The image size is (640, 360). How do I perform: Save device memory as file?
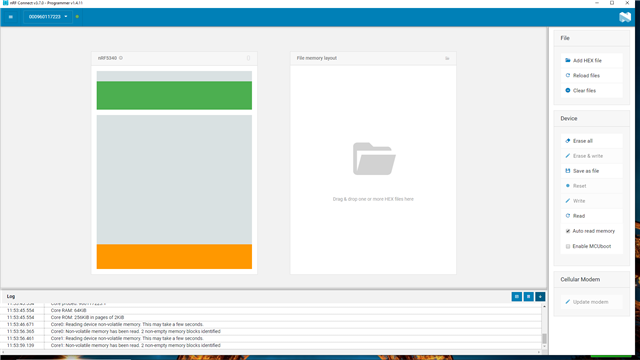591,171
